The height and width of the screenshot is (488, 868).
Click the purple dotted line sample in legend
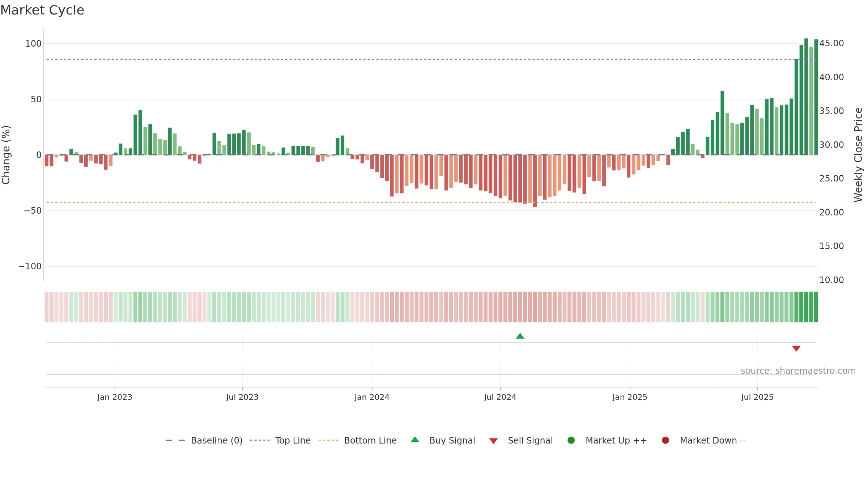pos(260,440)
